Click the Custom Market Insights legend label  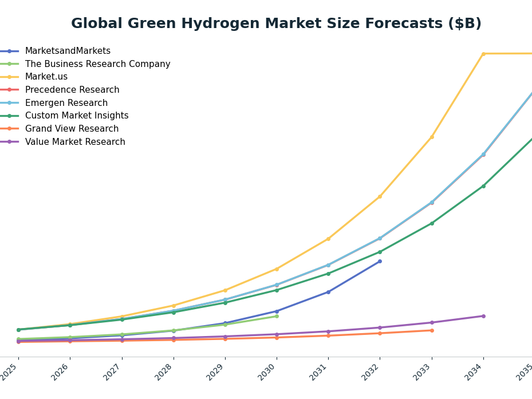point(77,116)
